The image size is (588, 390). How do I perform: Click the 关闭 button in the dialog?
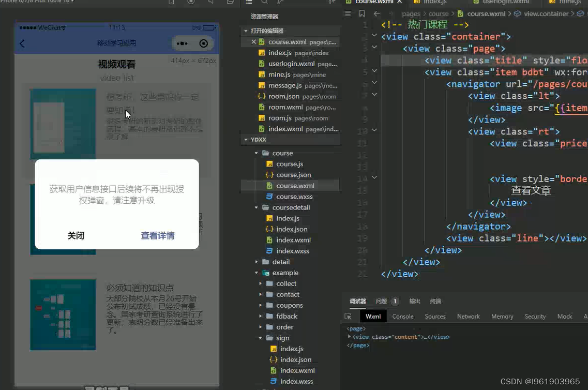point(76,235)
